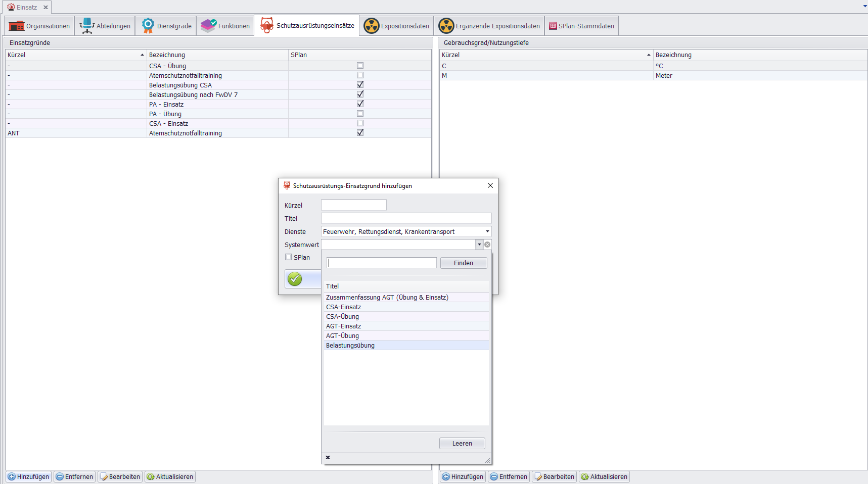Sort Einsatzgründe by Kürzel column header
Image resolution: width=868 pixels, height=484 pixels.
76,55
